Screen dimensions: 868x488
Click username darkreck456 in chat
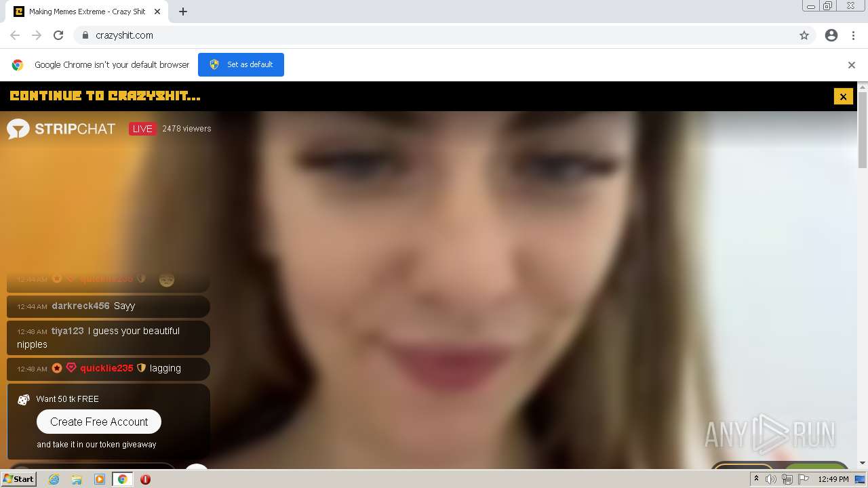coord(81,306)
